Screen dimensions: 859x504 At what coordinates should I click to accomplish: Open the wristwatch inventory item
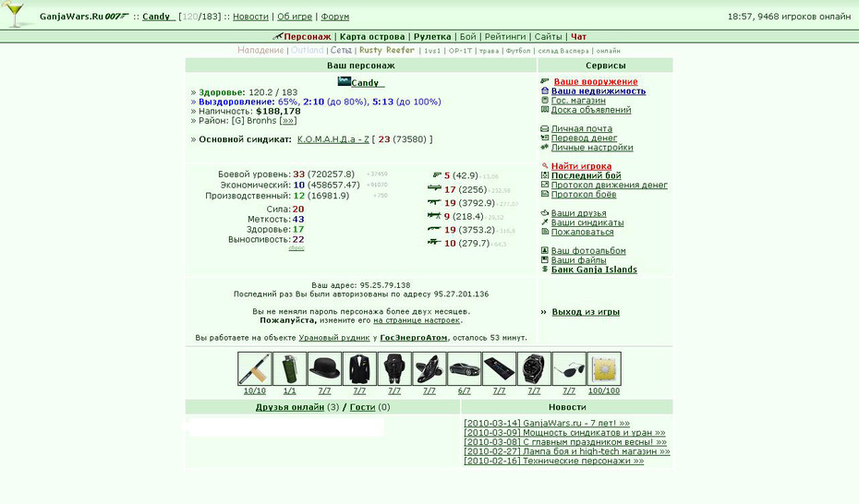pos(534,369)
